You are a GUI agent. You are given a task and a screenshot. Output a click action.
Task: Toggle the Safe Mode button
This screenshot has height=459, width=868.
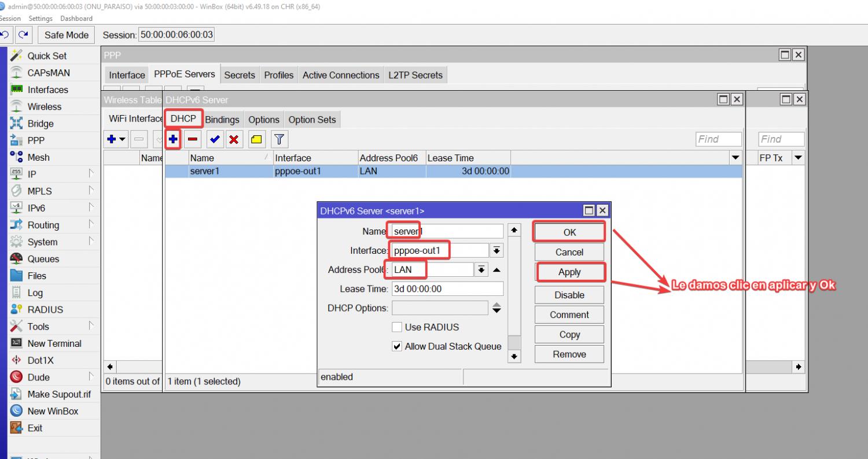tap(67, 35)
